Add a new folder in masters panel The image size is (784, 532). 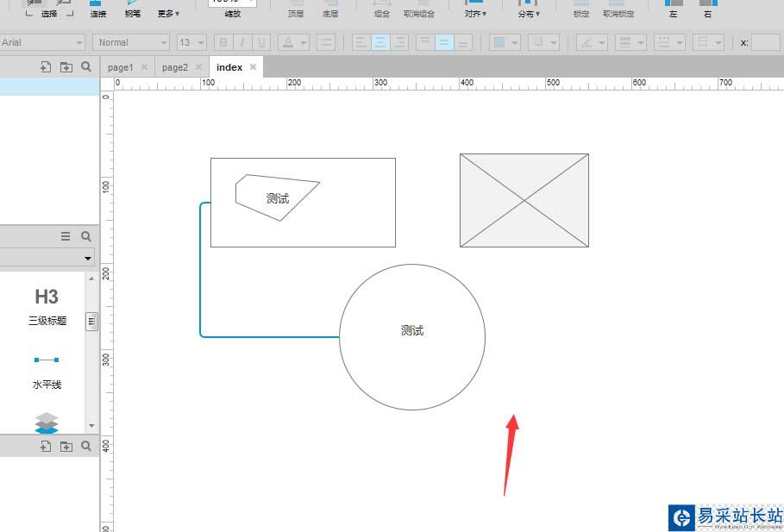(x=66, y=446)
